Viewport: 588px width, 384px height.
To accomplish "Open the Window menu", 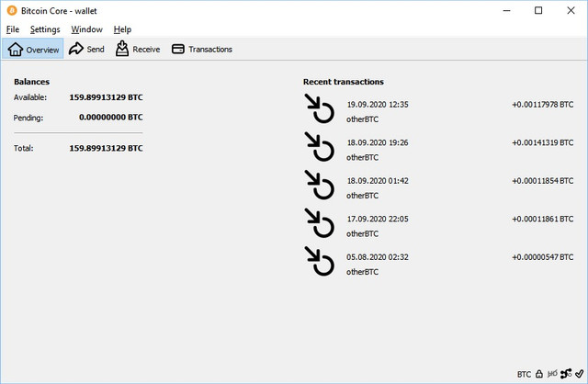I will (x=86, y=29).
